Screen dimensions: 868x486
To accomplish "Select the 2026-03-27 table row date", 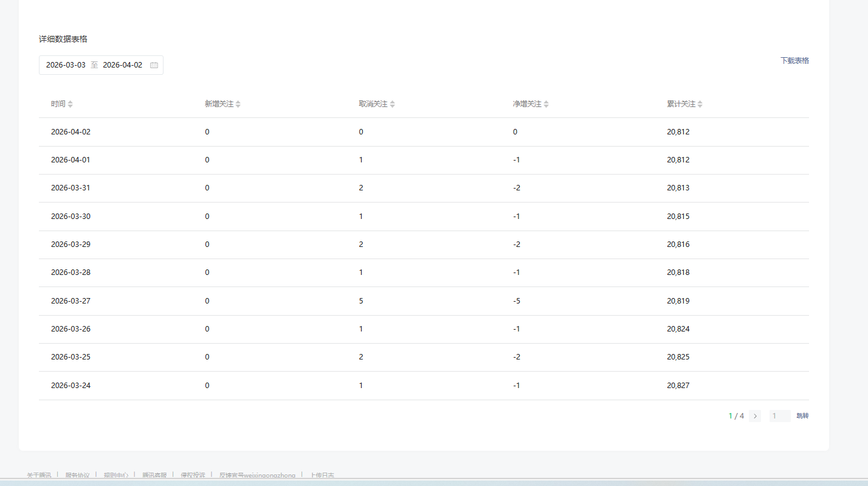I will tap(71, 301).
